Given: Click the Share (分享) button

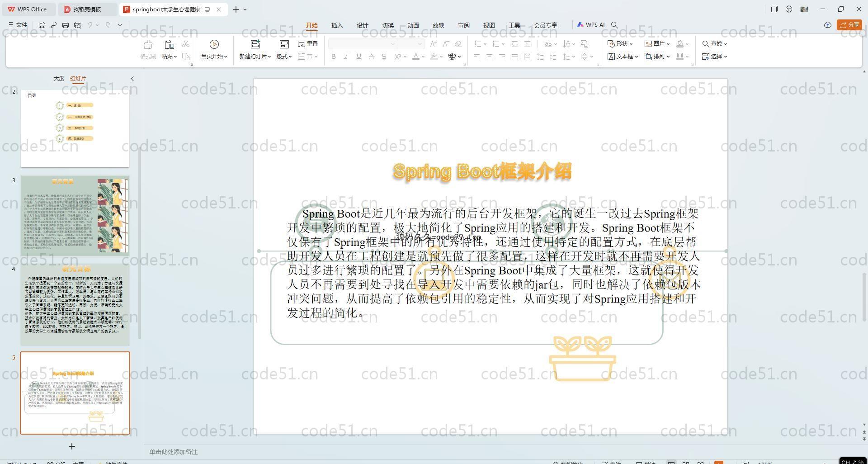Looking at the screenshot, I should (x=849, y=25).
